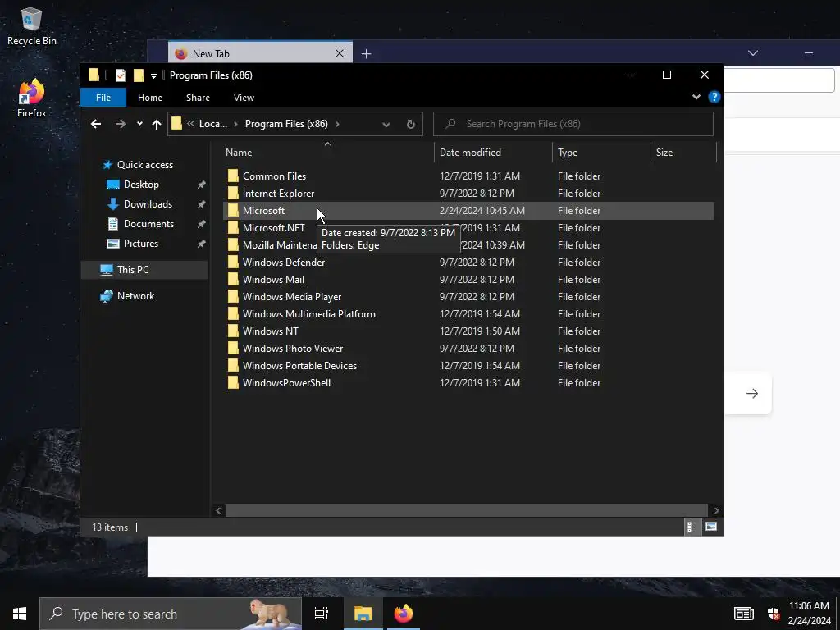Click the pin icon next to Pictures
Image resolution: width=840 pixels, height=630 pixels.
point(202,244)
